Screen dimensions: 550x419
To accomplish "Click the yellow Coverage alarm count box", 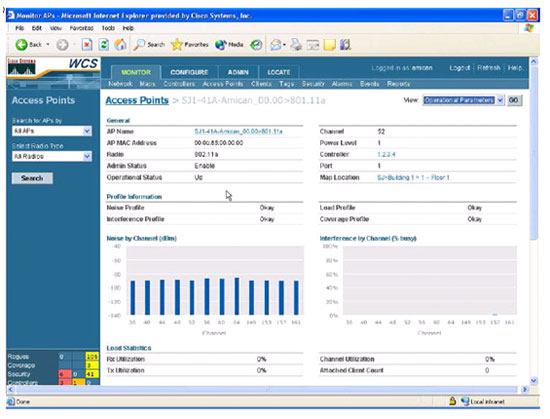I will pyautogui.click(x=92, y=365).
